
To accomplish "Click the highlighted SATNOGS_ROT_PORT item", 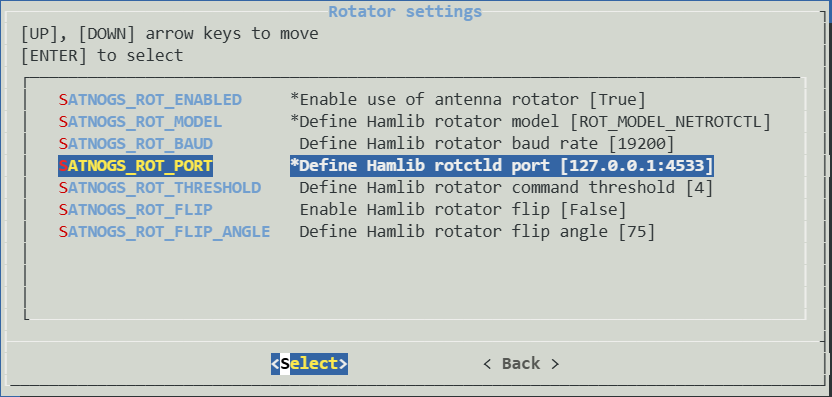I will [x=135, y=166].
